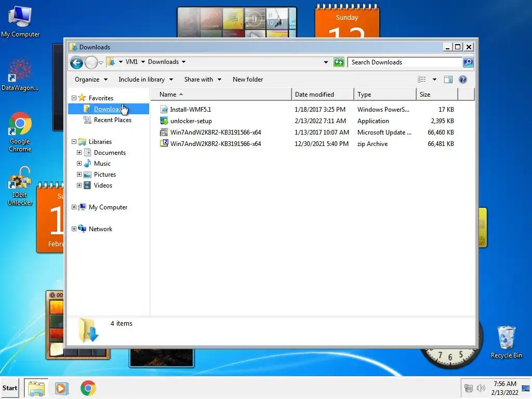Click the zip Archive file icon
Image resolution: width=532 pixels, height=399 pixels.
coord(164,143)
